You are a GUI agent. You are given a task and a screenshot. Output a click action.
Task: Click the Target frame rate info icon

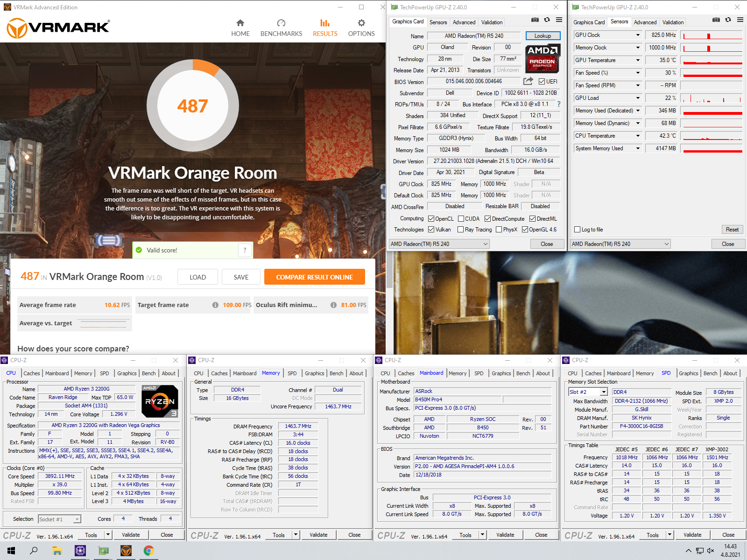(x=215, y=305)
